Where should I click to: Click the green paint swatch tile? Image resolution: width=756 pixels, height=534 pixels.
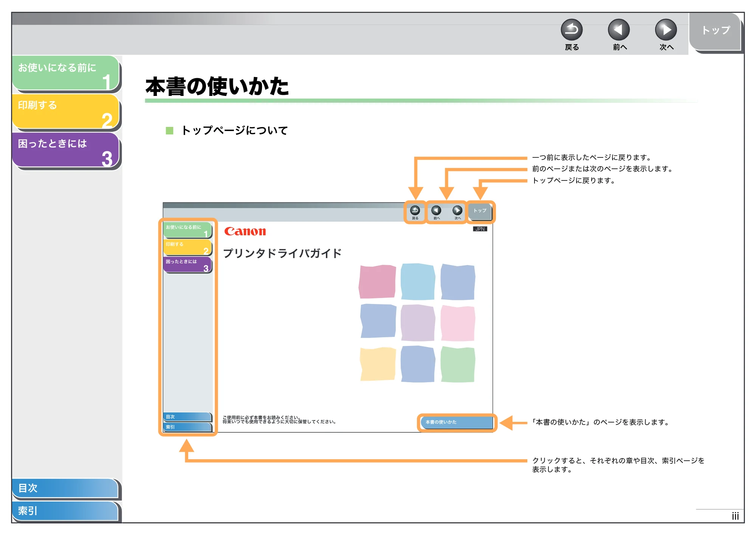click(458, 364)
